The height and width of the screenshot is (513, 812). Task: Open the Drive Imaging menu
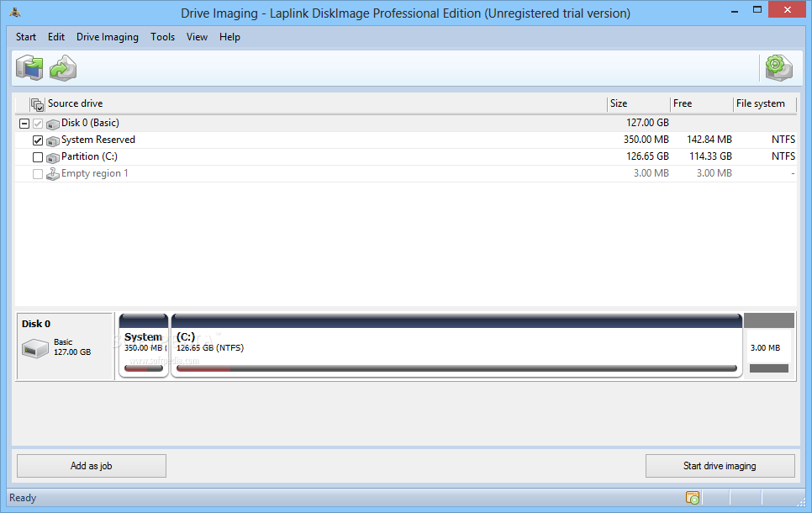point(108,37)
